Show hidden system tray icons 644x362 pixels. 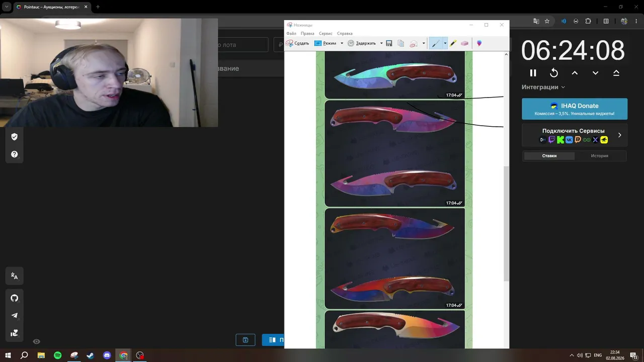[571, 355]
